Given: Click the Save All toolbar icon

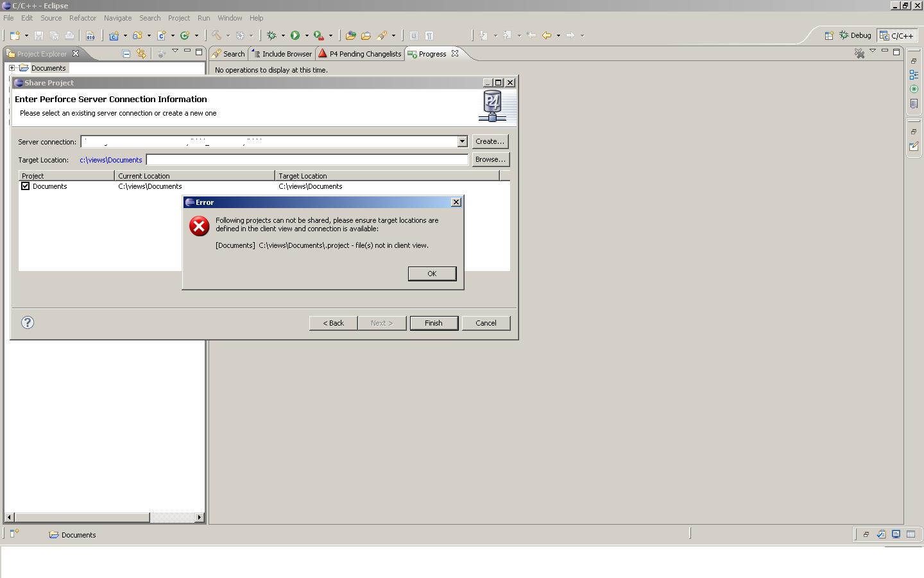Looking at the screenshot, I should [54, 35].
